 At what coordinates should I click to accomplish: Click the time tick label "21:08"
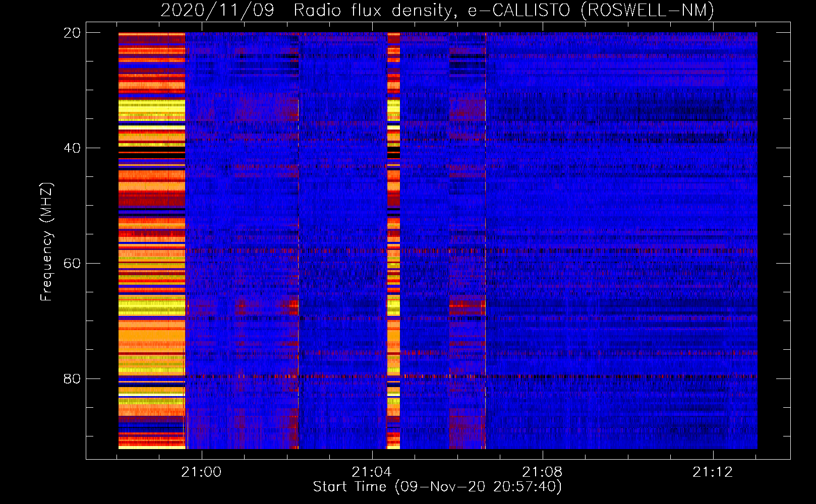click(x=543, y=472)
